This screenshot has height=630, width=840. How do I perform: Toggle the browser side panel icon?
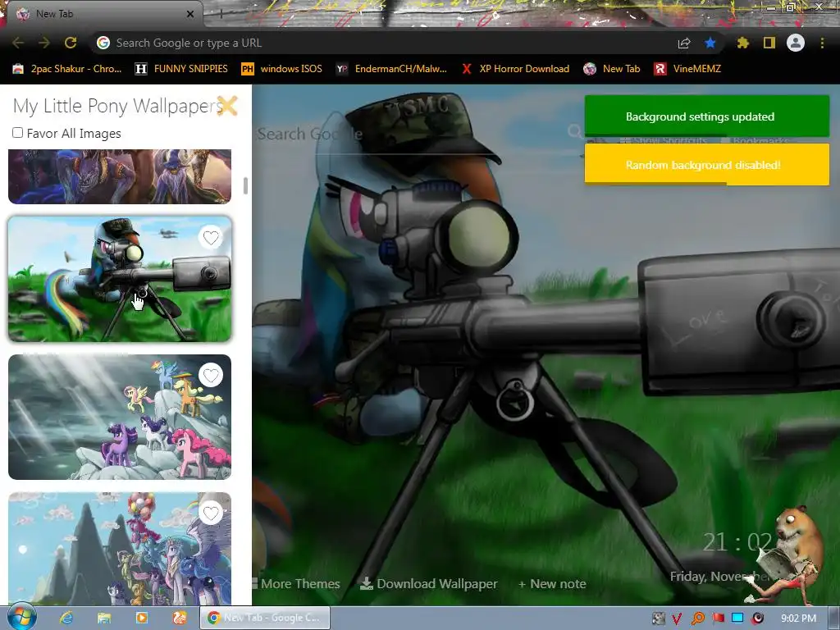coord(769,43)
